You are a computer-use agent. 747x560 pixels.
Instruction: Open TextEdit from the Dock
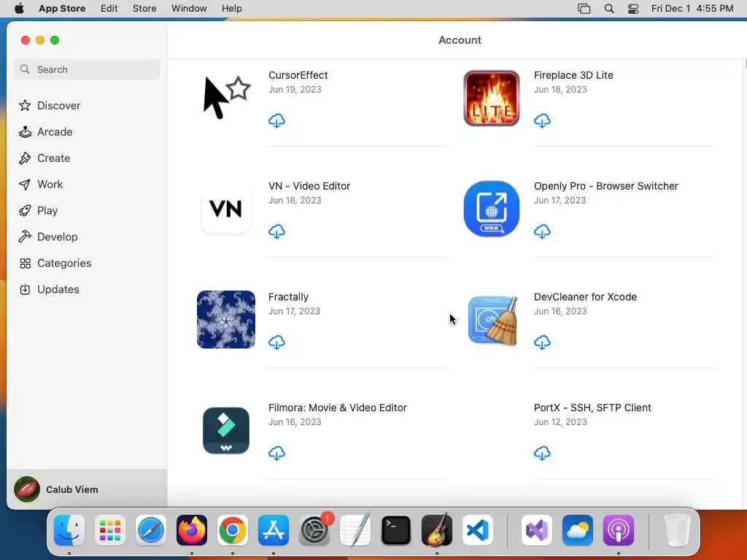[x=355, y=529]
